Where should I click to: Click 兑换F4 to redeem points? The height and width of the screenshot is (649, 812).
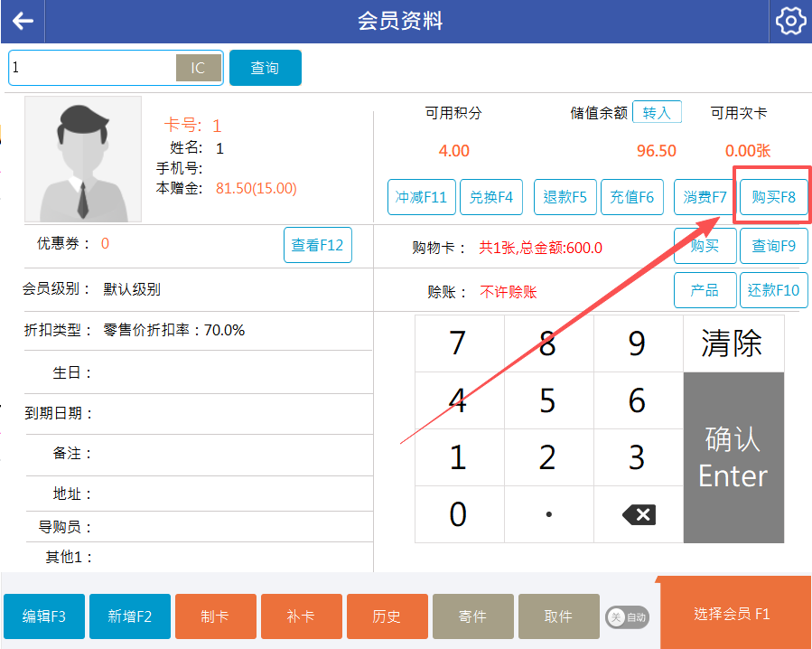pos(491,197)
